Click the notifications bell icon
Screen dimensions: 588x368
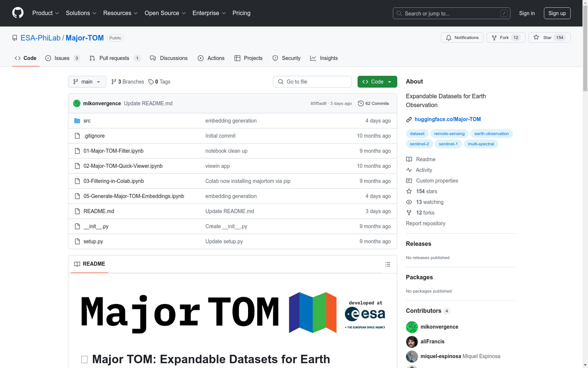tap(449, 38)
